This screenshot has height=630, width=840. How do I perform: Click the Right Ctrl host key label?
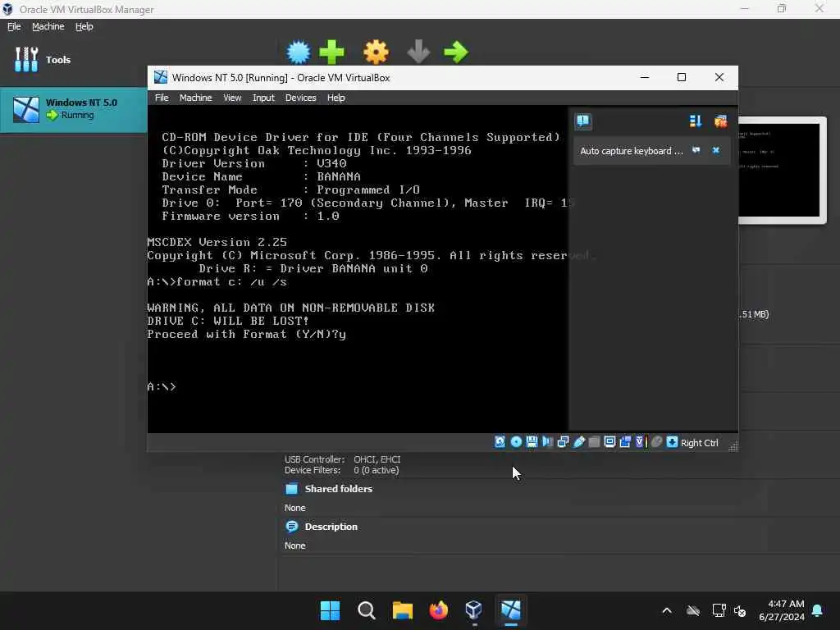coord(699,443)
